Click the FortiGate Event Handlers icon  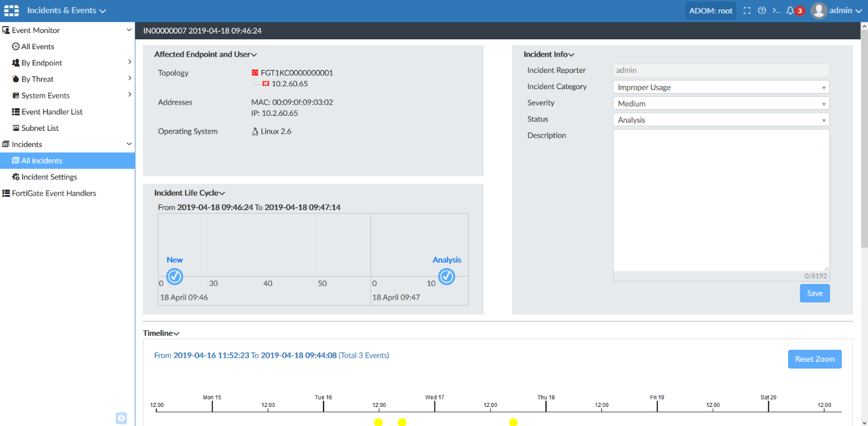pos(6,193)
